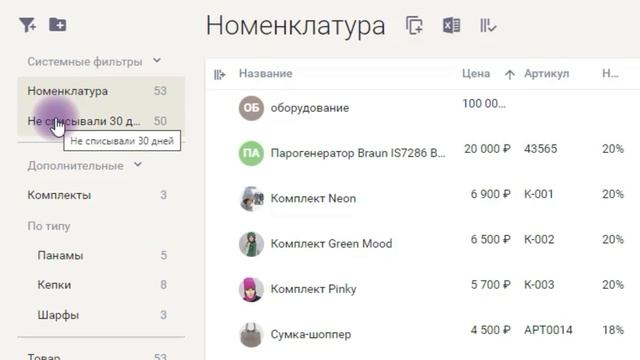Open the Сумка-шоппер item name

click(311, 334)
